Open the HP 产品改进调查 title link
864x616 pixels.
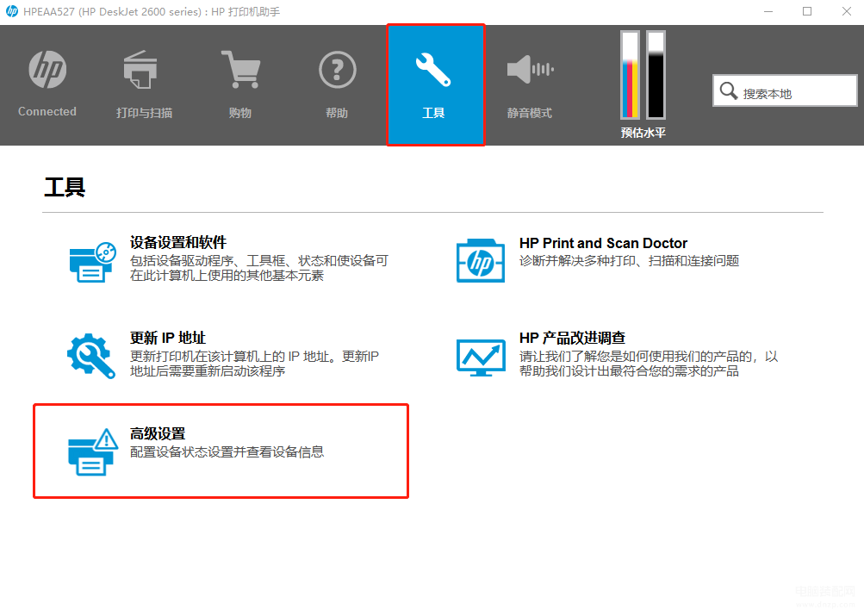(x=572, y=338)
